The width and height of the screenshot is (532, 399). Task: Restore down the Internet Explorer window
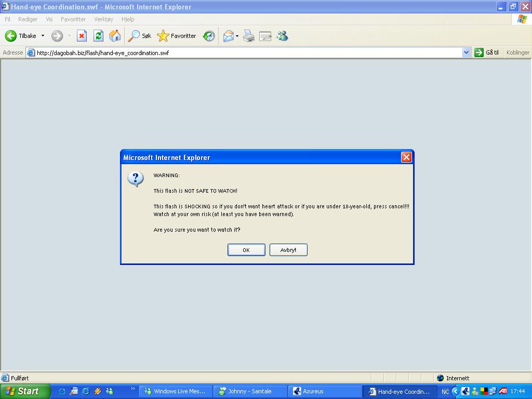tap(513, 6)
